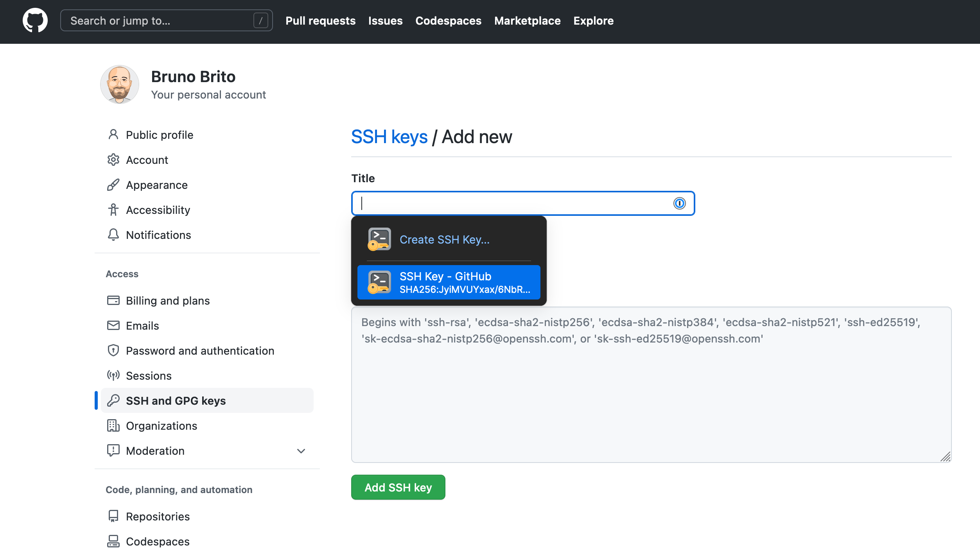The height and width of the screenshot is (556, 980).
Task: Click the GitHub logo in the header
Action: pos(35,20)
